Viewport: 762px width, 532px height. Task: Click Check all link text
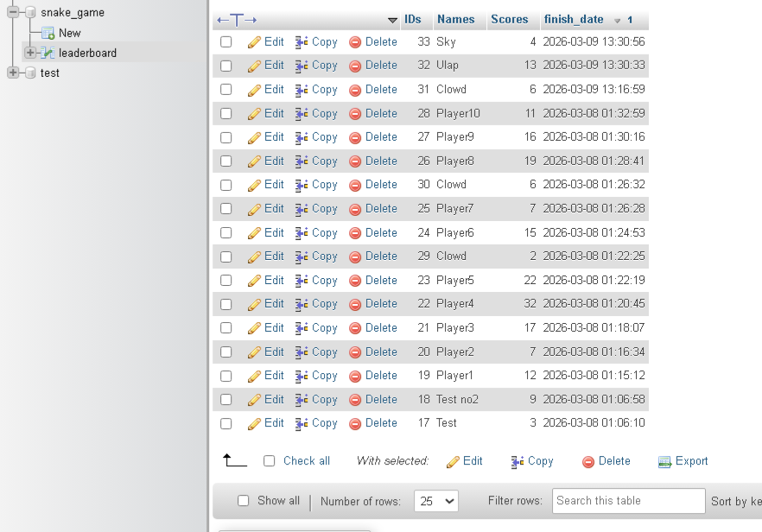click(x=307, y=460)
